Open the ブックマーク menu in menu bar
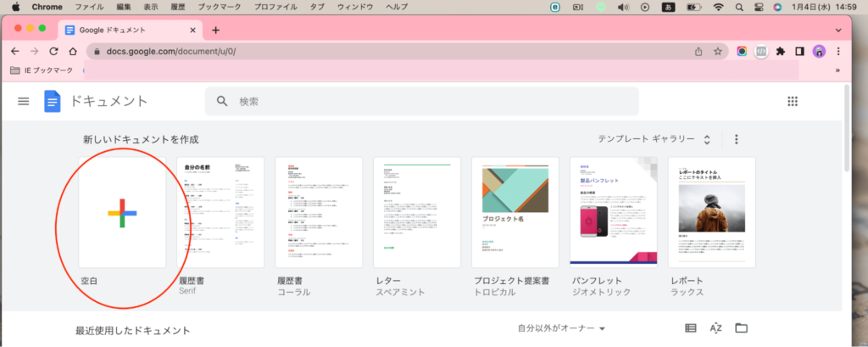This screenshot has width=868, height=347. click(x=219, y=7)
